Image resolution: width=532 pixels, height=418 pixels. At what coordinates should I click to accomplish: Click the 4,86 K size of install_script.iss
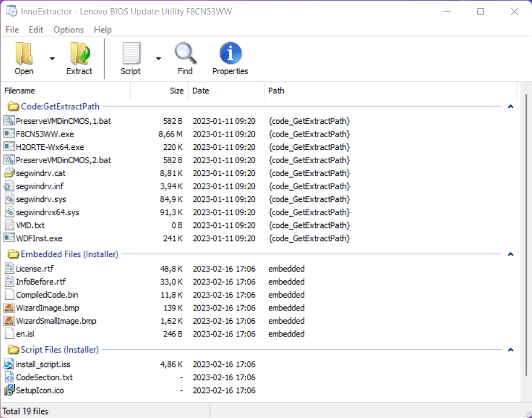[172, 364]
